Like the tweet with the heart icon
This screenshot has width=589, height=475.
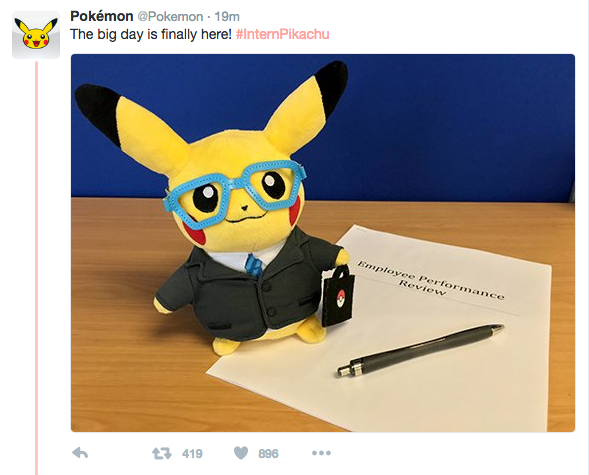pyautogui.click(x=241, y=453)
